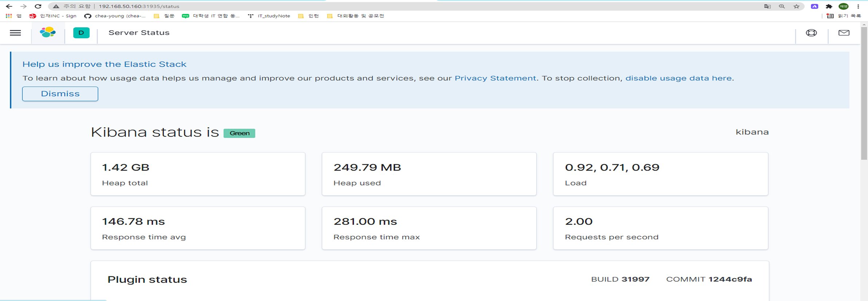Click the 281.00 ms response max value
This screenshot has height=301, width=868.
point(365,222)
